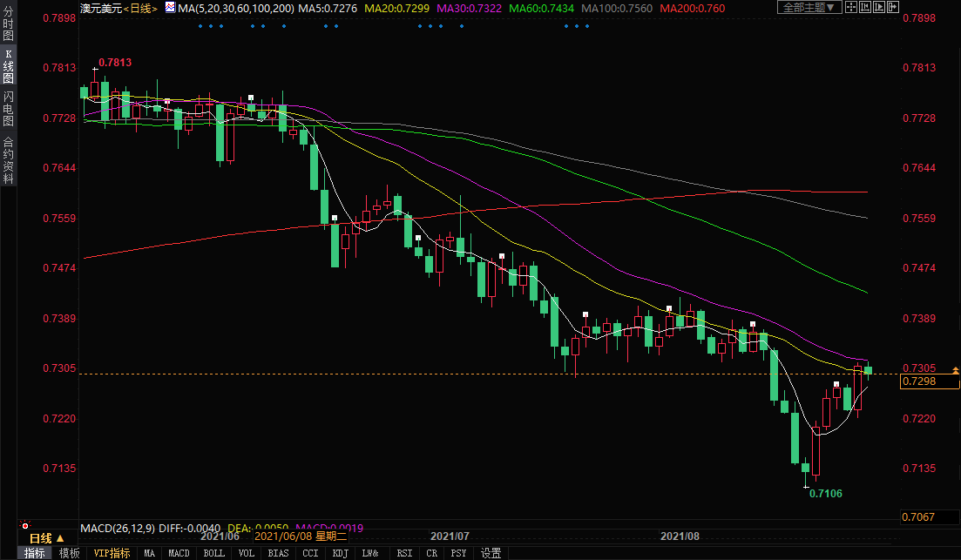Screen dimensions: 961x560
Task: Click the white marker above the 0.7813 high candle
Action: [x=95, y=70]
